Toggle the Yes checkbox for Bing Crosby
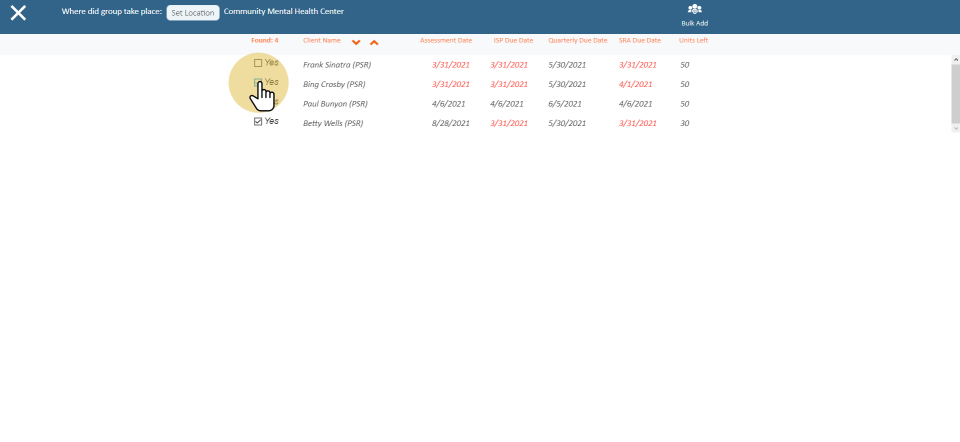The width and height of the screenshot is (960, 442). click(258, 82)
